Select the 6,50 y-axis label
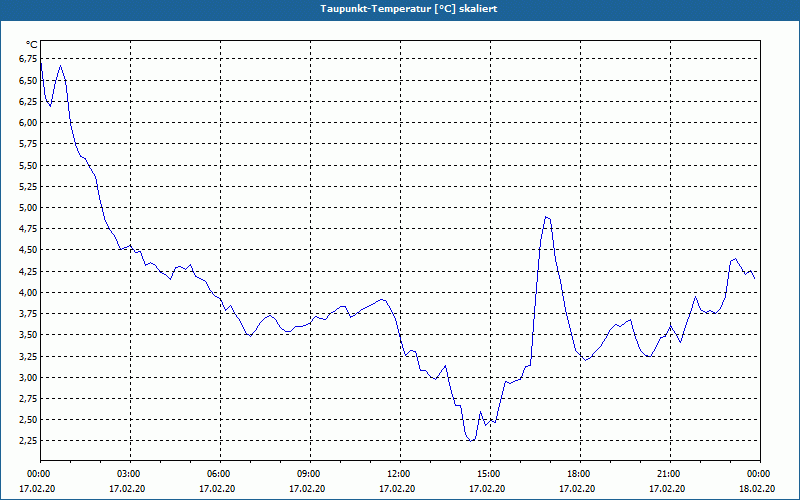Image resolution: width=800 pixels, height=500 pixels. tap(30, 81)
